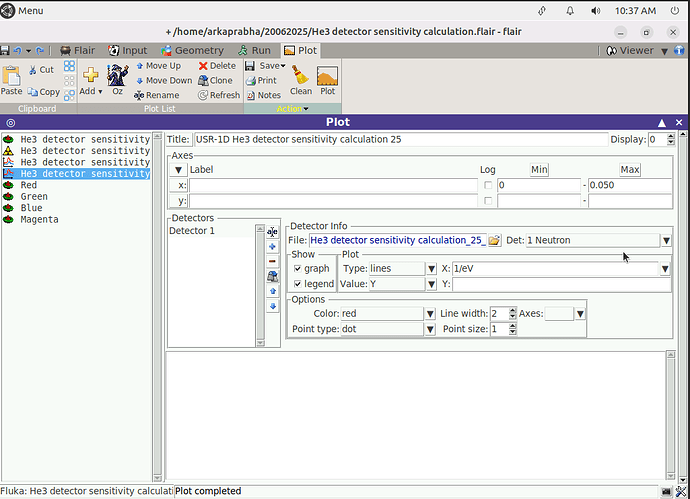Expand the Det detector dropdown
Screen dimensions: 690x499
[666, 240]
